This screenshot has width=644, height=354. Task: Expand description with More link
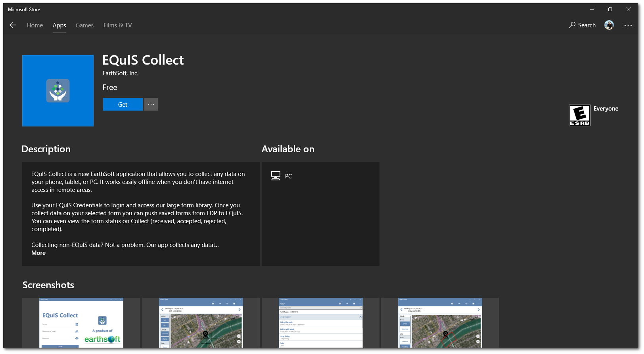pos(38,253)
